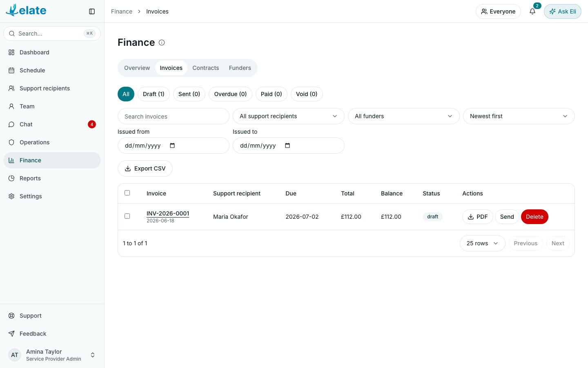
Task: Select the Invoices tab
Action: [171, 68]
